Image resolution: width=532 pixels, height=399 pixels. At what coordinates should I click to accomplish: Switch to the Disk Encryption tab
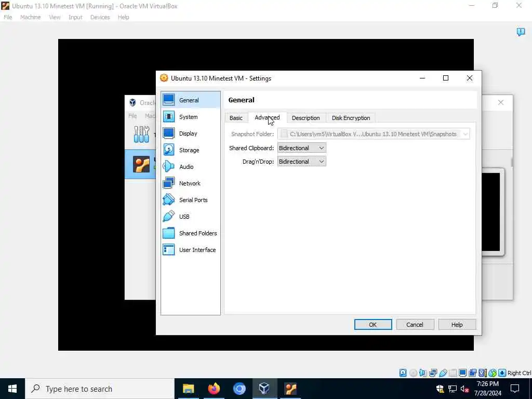coord(351,118)
